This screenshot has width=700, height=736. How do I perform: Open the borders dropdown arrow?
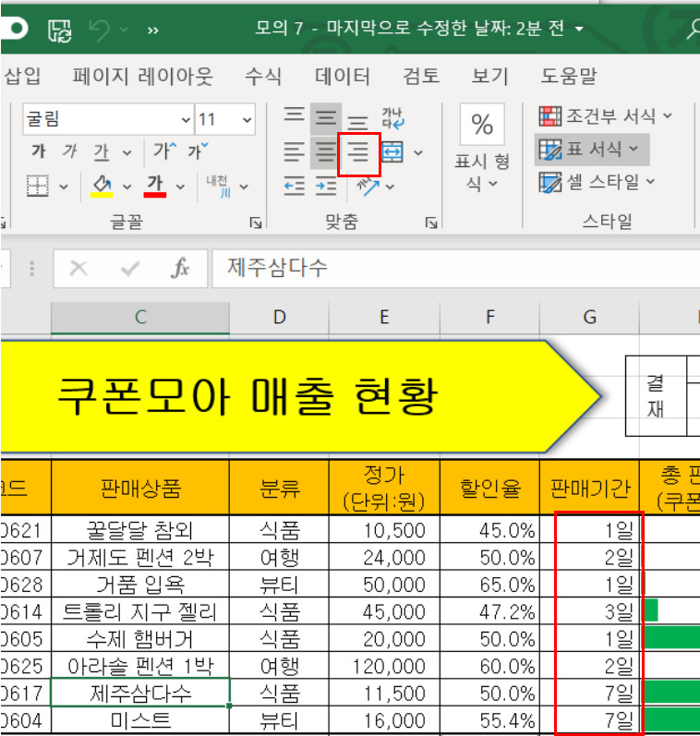pyautogui.click(x=64, y=187)
